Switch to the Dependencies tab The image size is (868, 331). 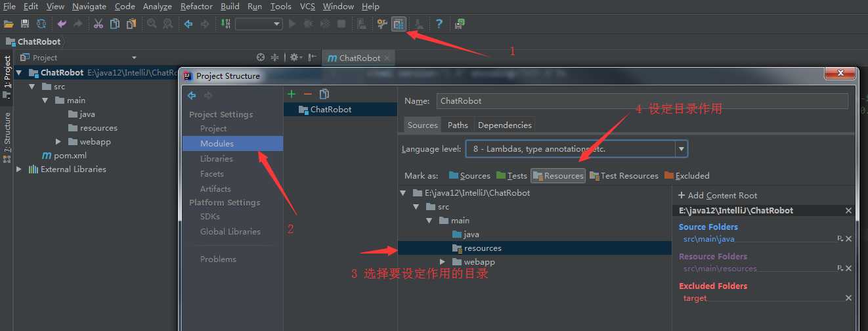pyautogui.click(x=504, y=125)
